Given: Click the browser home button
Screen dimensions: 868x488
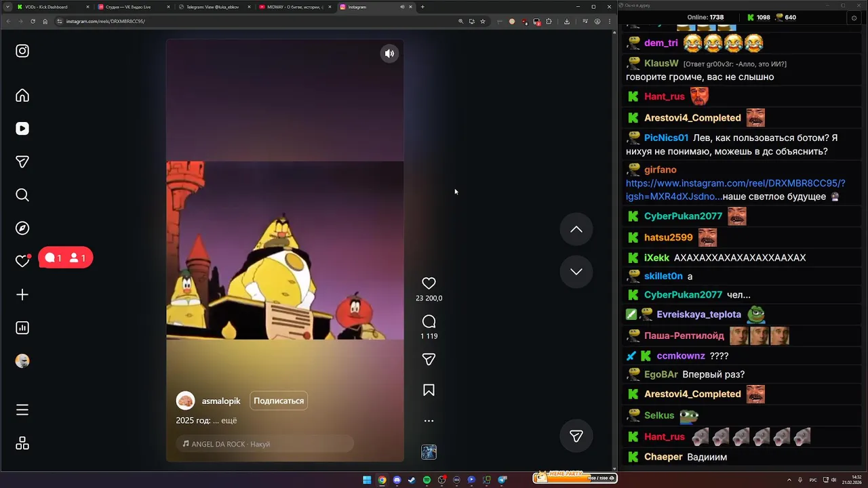Looking at the screenshot, I should click(x=45, y=21).
